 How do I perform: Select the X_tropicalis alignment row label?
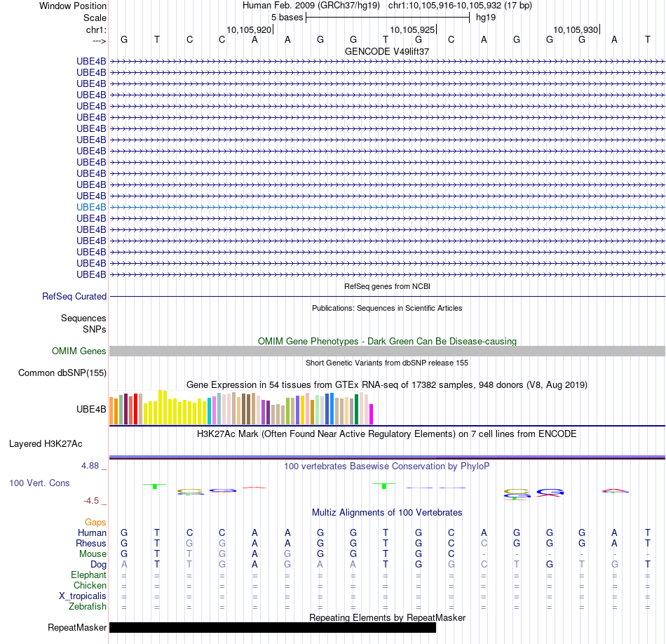(x=83, y=596)
